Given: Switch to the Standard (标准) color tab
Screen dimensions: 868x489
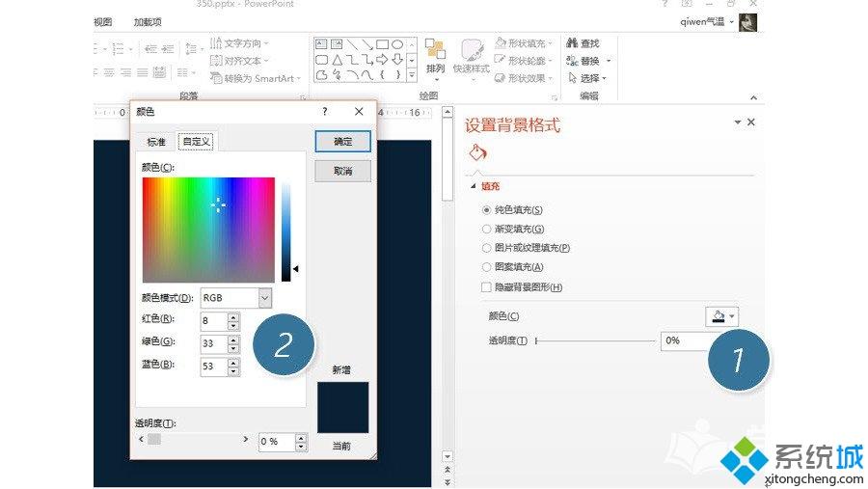Looking at the screenshot, I should pos(156,142).
